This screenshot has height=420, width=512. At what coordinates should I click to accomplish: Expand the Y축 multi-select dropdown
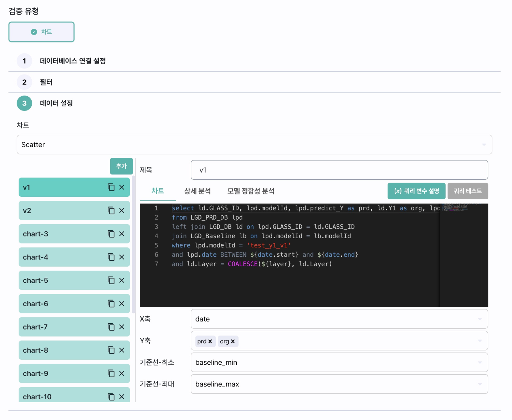[339, 340]
